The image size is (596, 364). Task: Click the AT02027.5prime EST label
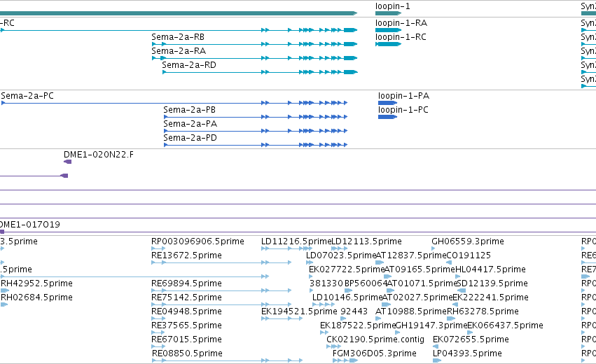[417, 297]
